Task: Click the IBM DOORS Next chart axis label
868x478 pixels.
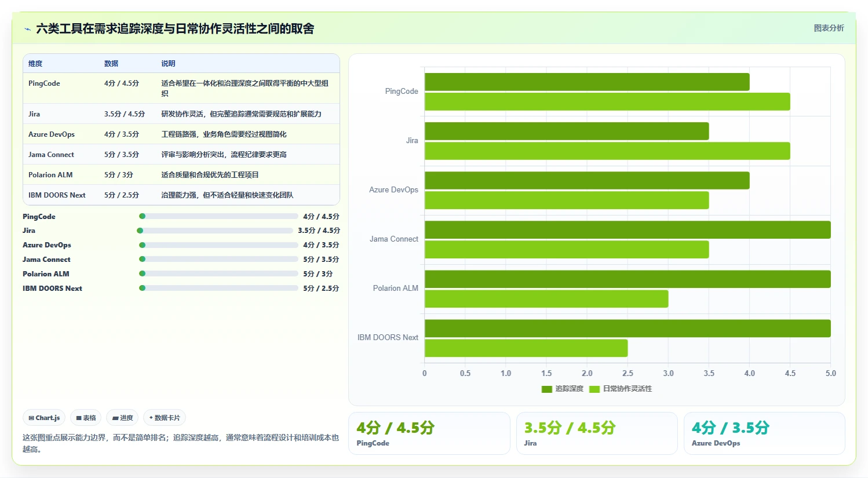Action: click(388, 337)
